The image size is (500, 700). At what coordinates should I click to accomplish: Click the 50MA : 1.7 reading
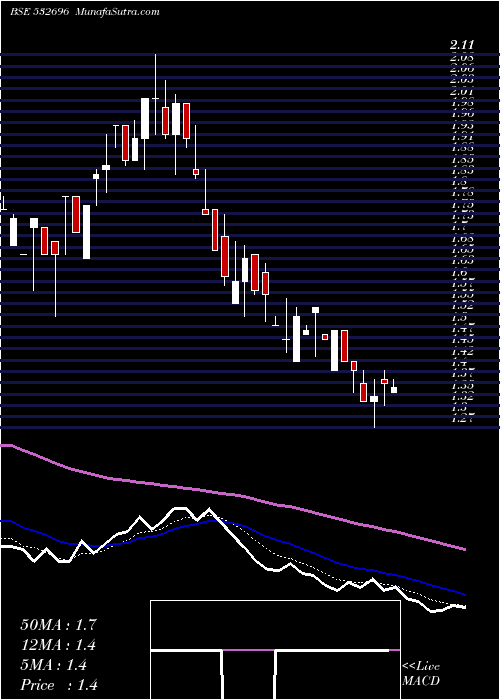click(x=58, y=625)
